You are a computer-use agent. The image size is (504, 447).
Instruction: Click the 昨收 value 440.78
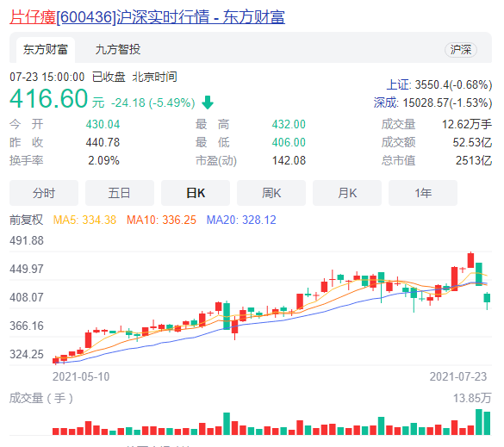(103, 142)
